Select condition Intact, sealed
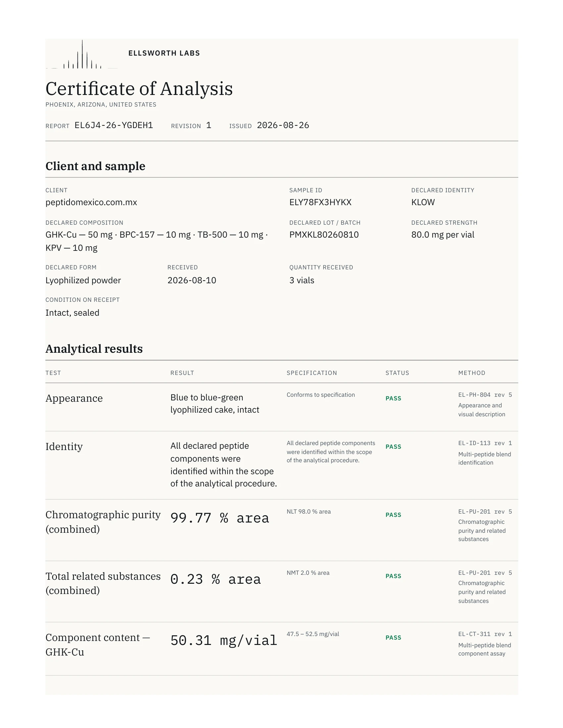 [73, 313]
